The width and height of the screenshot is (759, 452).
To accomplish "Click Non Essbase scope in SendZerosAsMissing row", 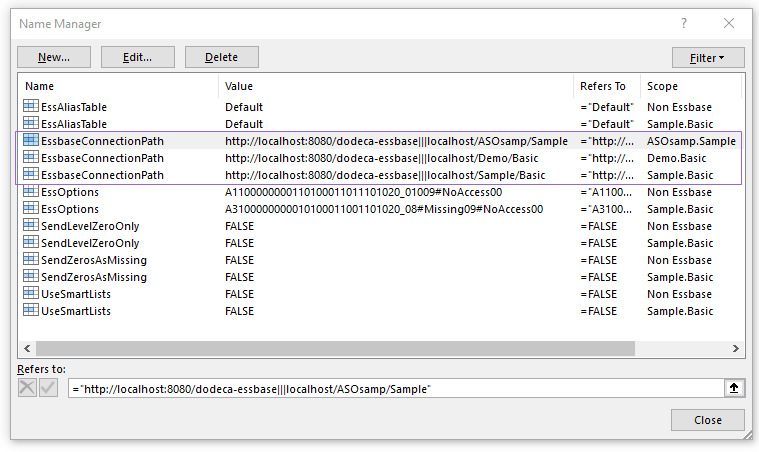I will (679, 260).
